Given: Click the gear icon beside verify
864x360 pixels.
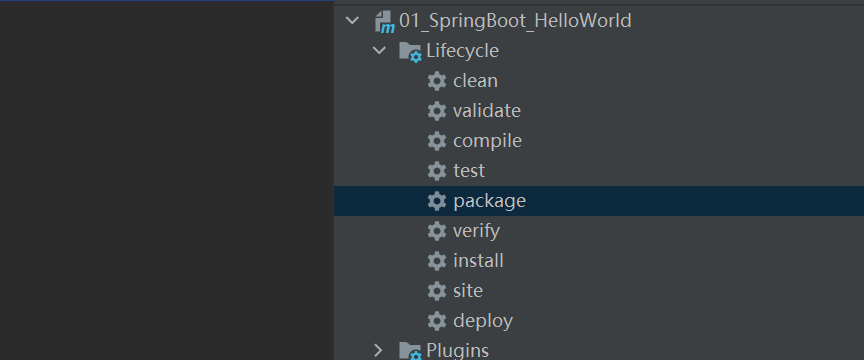Looking at the screenshot, I should click(x=437, y=230).
